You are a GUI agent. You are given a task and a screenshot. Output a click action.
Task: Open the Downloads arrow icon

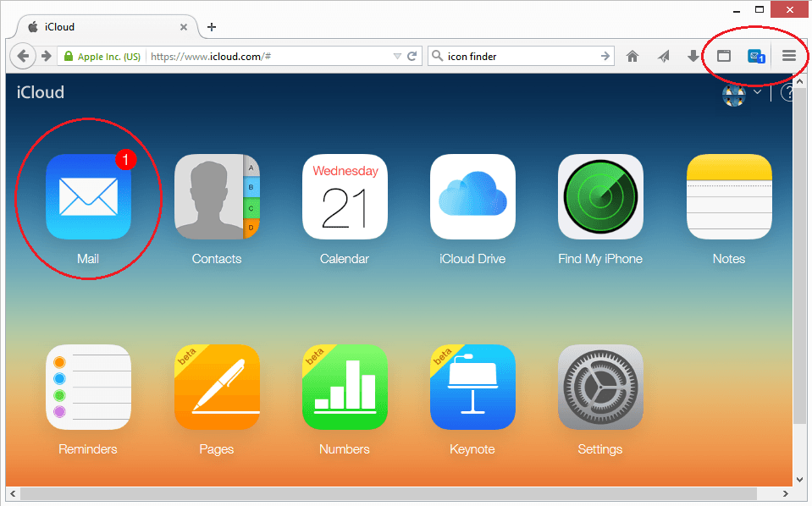pos(693,56)
